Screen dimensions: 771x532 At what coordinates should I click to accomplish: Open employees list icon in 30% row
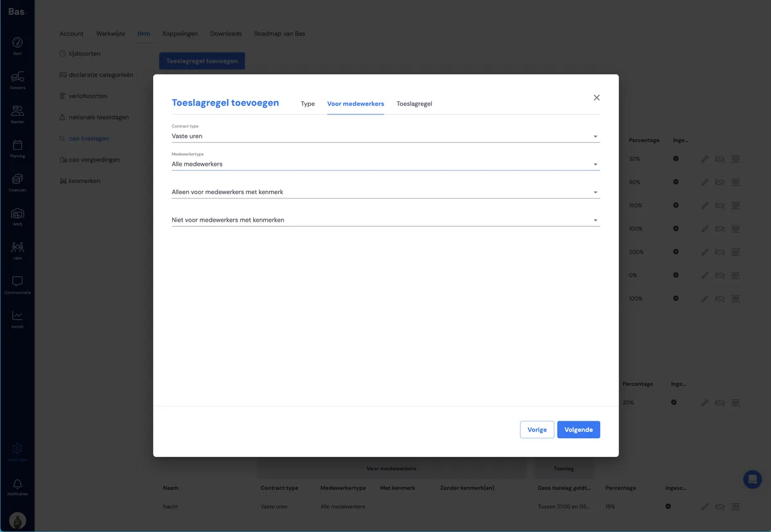pos(736,159)
